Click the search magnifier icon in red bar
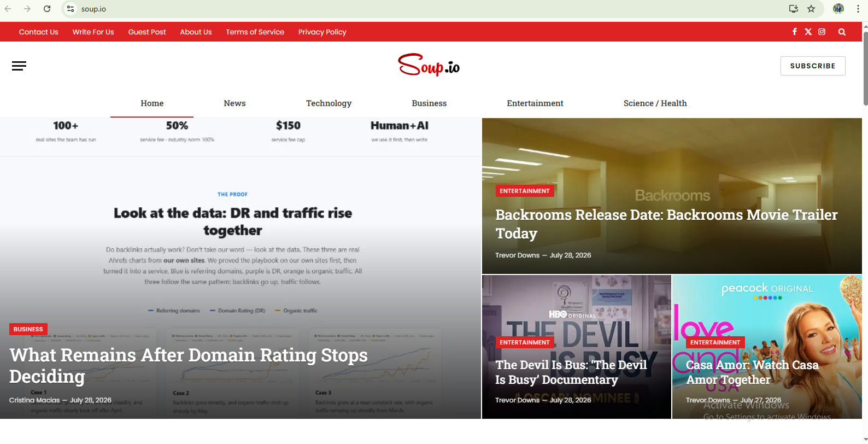 pos(842,32)
